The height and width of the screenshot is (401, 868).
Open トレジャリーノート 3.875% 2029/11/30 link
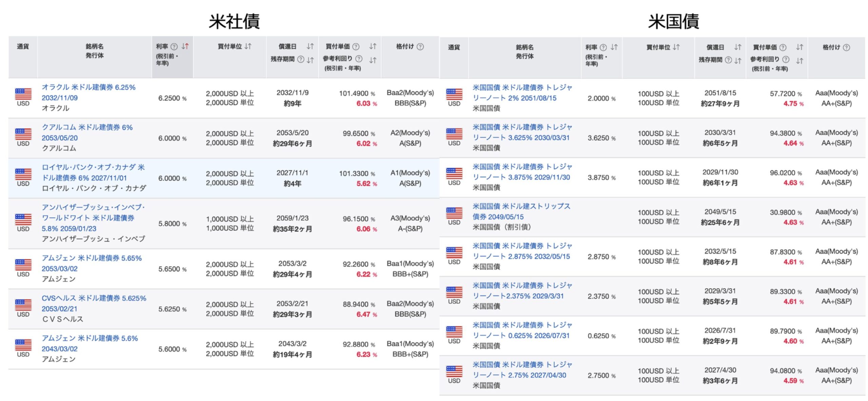coord(522,172)
